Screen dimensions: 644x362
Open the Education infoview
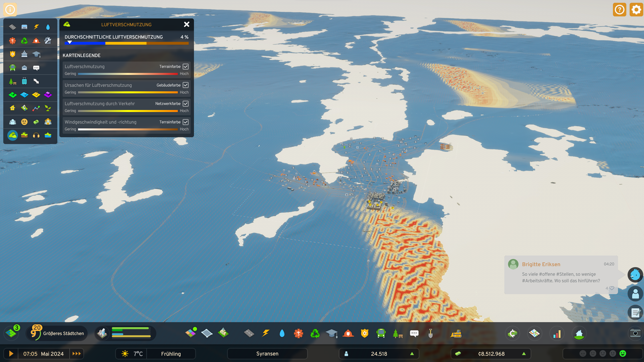(x=36, y=54)
